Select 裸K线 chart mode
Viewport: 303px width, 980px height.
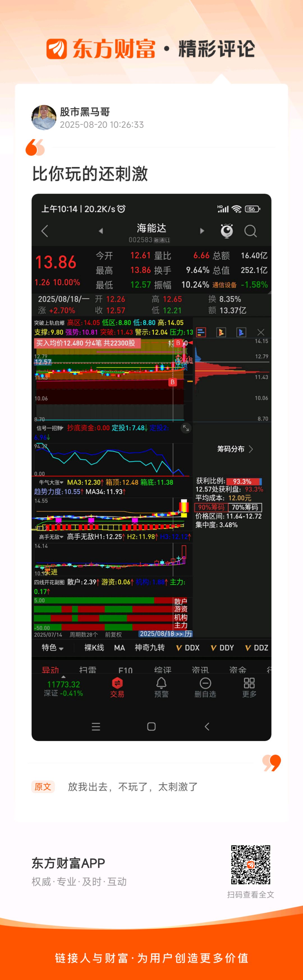[94, 648]
